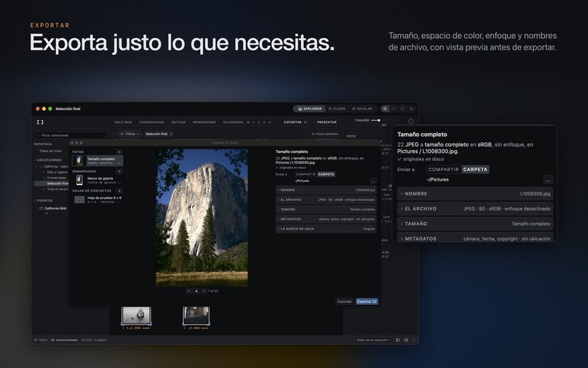
Task: Expand NOMBRE row in the enlarged callout
Action: click(x=475, y=194)
